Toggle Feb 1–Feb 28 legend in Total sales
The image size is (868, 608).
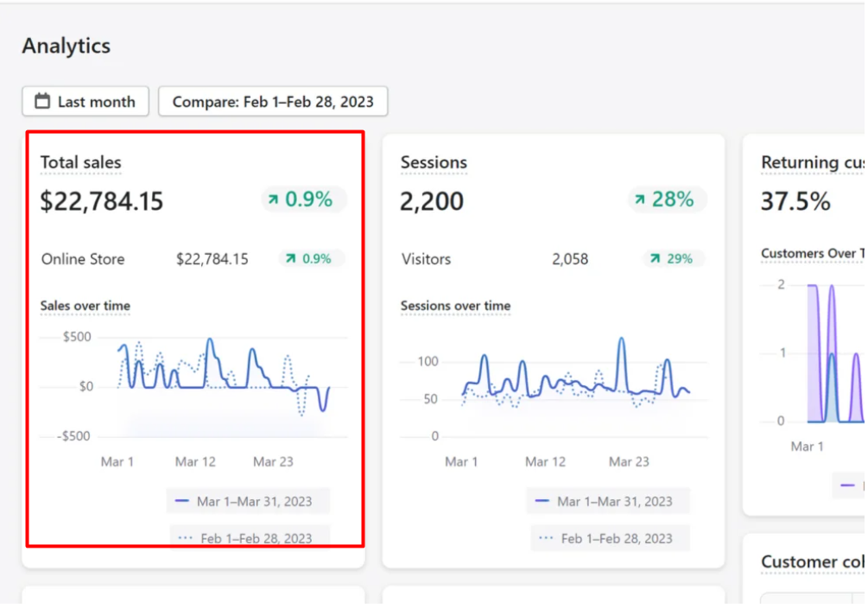[249, 538]
